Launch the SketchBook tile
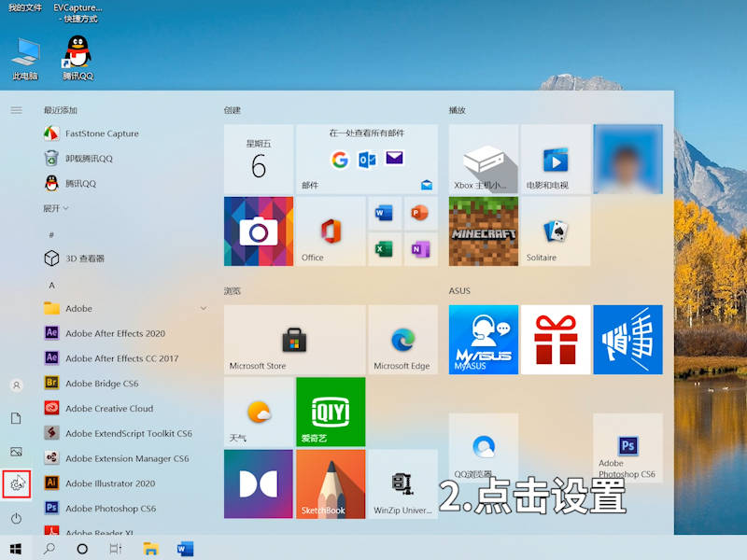 (x=331, y=483)
